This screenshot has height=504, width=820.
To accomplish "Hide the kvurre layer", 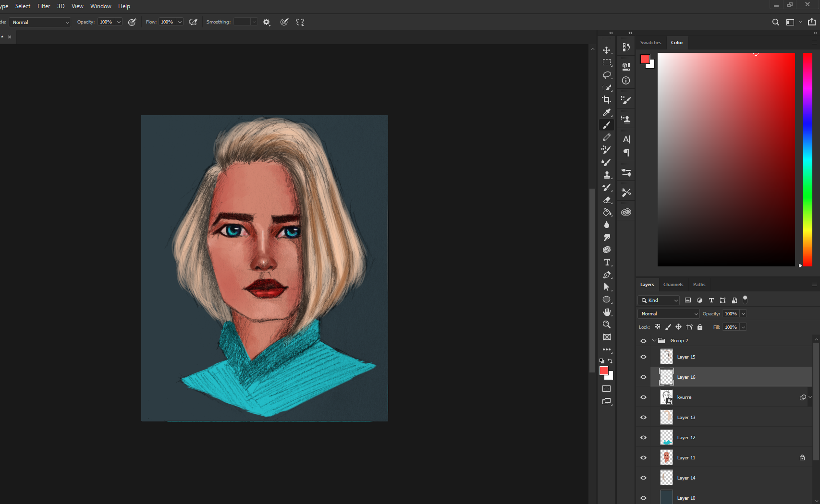I will click(x=643, y=397).
